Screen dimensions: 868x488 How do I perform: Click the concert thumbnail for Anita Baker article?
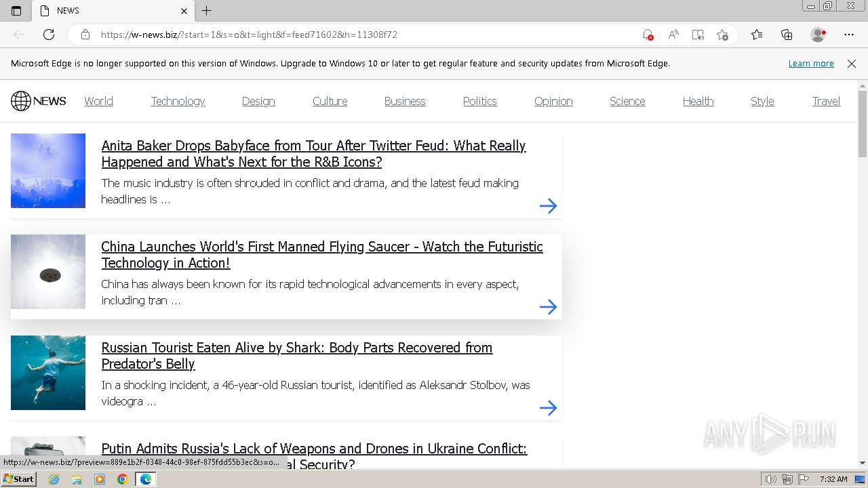click(48, 171)
